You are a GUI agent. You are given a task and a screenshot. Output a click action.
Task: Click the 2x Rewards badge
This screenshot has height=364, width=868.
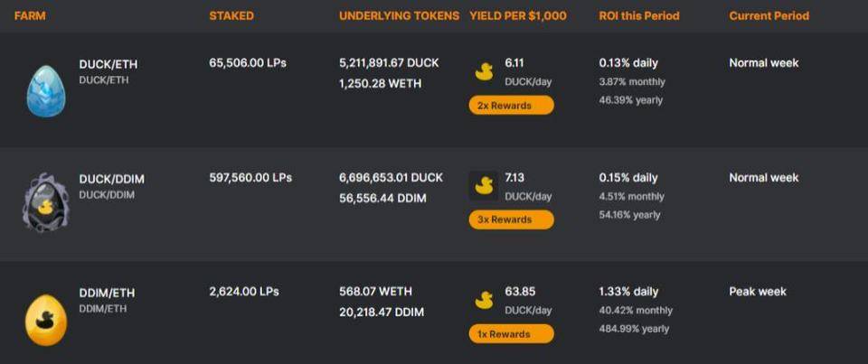pyautogui.click(x=511, y=105)
